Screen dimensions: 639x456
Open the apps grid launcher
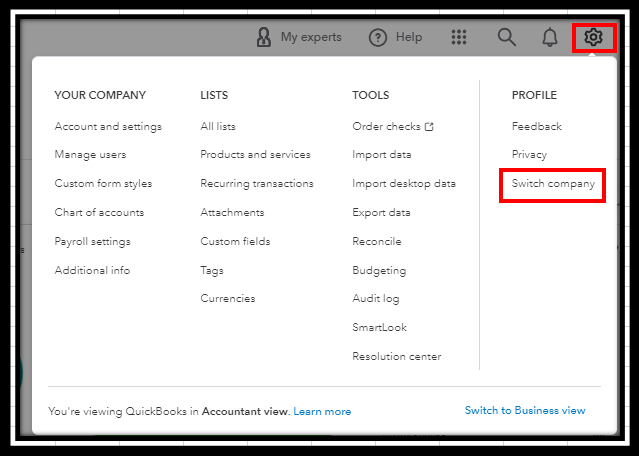[x=459, y=38]
